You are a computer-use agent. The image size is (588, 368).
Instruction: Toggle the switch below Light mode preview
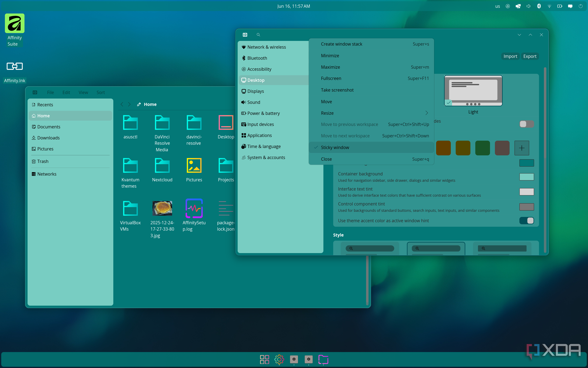tap(527, 124)
